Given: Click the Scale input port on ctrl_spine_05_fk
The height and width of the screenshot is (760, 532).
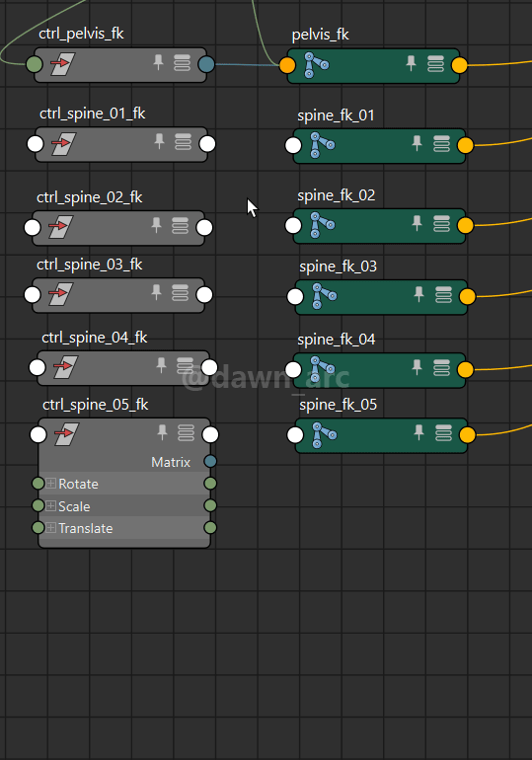Looking at the screenshot, I should (x=38, y=505).
